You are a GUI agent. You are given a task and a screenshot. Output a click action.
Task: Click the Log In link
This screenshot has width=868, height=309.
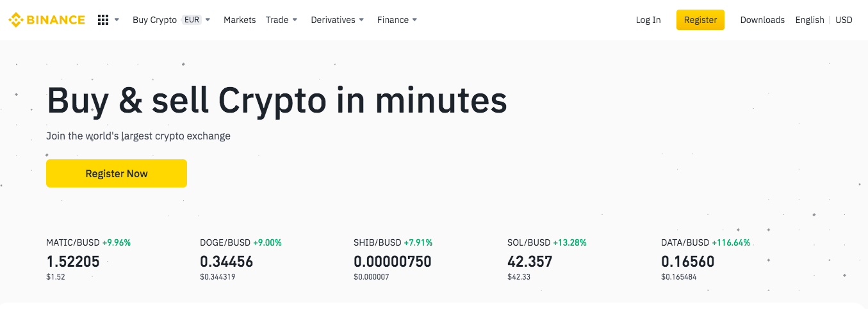(648, 20)
